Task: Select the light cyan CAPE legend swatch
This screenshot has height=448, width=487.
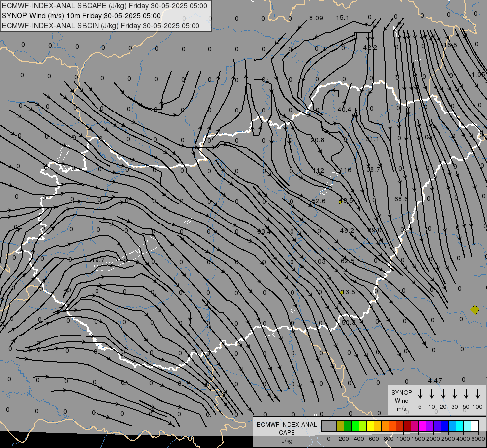Action: point(467,426)
